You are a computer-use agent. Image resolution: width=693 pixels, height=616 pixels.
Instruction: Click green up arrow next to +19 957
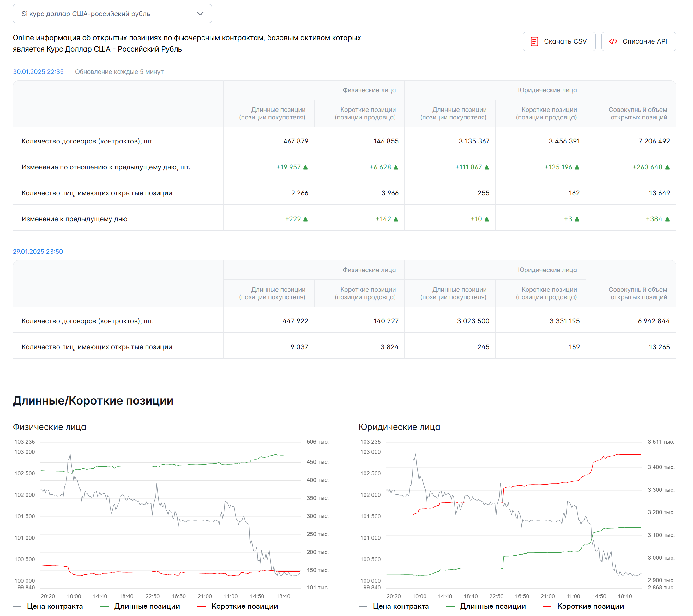coord(305,167)
